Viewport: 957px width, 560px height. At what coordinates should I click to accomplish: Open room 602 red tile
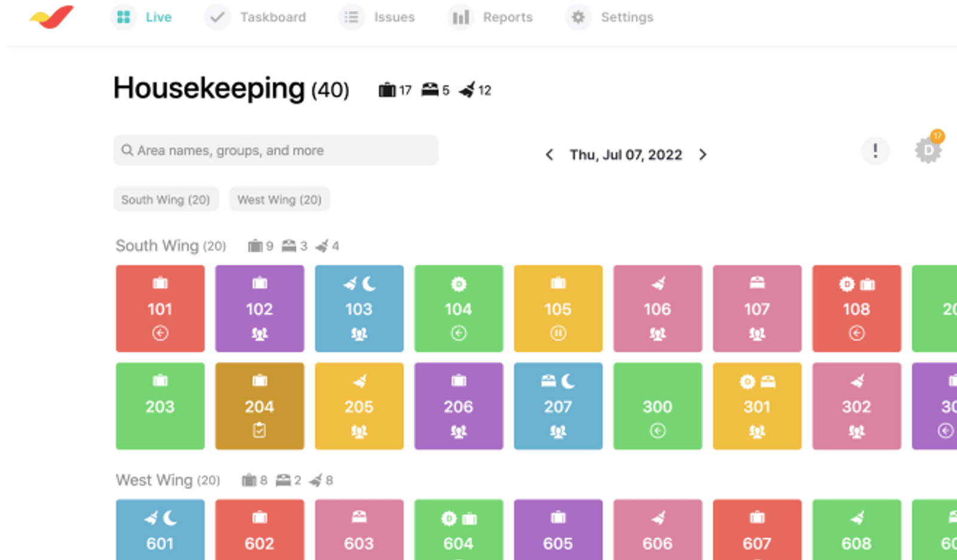(260, 530)
